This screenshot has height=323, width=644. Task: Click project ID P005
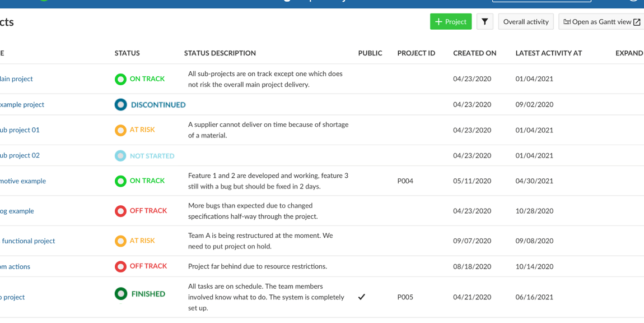tap(405, 297)
